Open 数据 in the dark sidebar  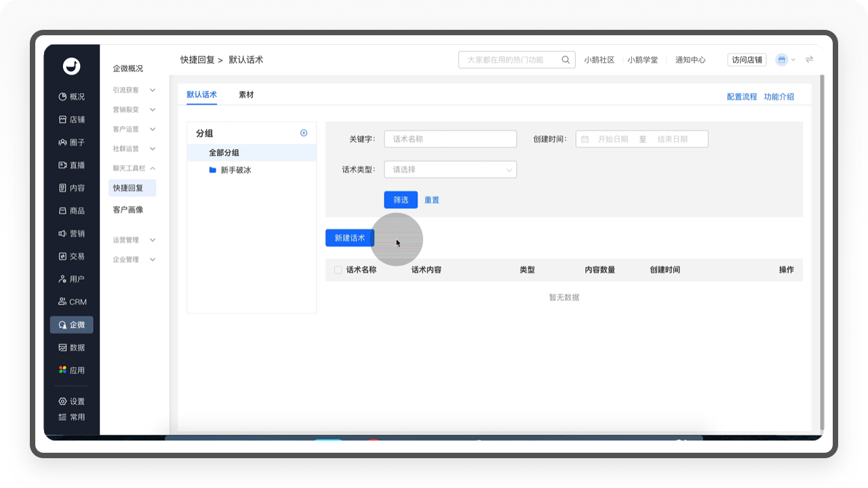pos(72,348)
